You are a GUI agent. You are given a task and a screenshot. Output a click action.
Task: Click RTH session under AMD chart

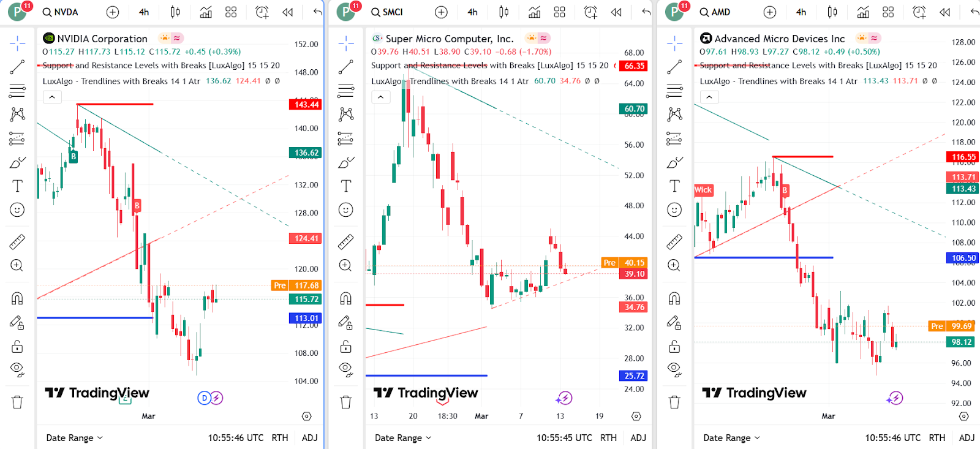tap(937, 438)
